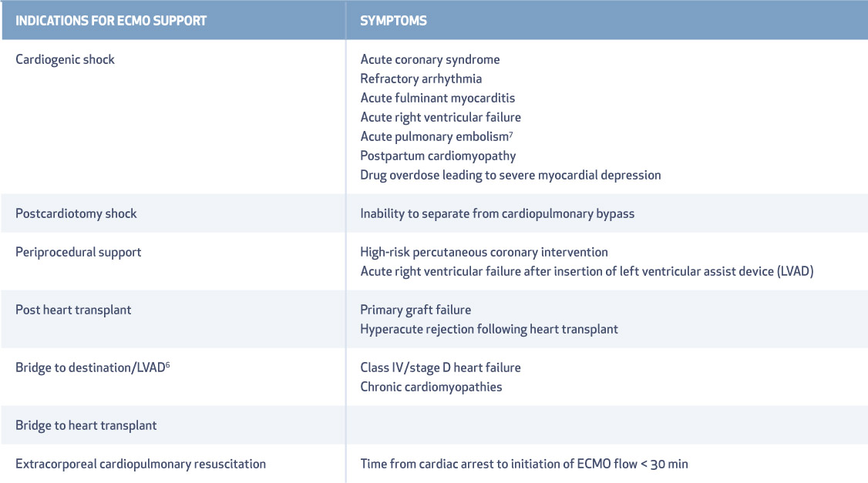Select the 'Cardiogenic shock' row label
The width and height of the screenshot is (868, 483).
(65, 60)
